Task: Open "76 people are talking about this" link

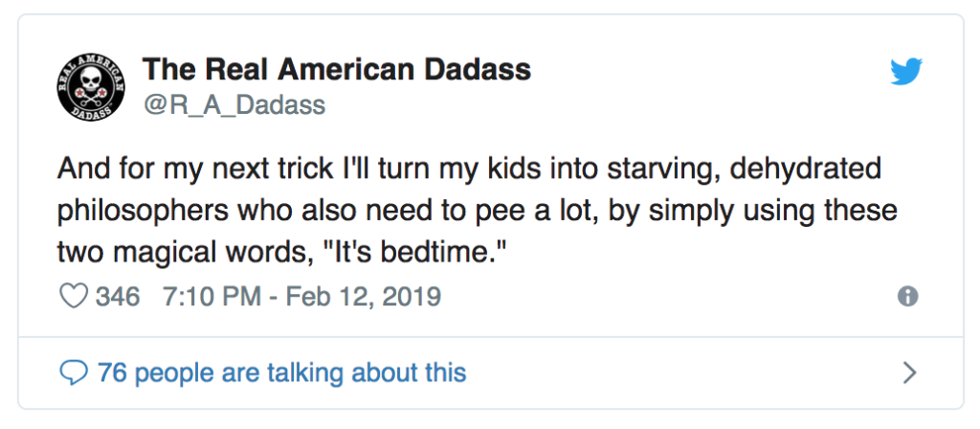Action: coord(282,373)
